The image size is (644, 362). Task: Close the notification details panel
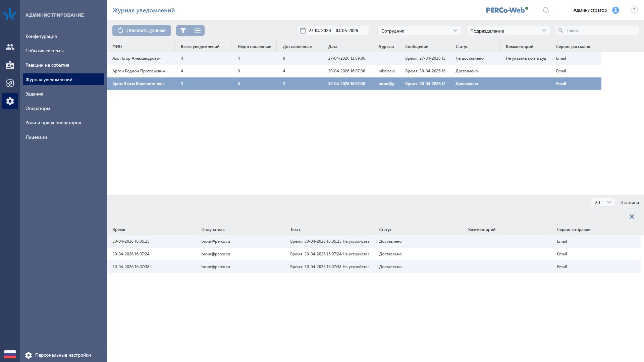632,217
